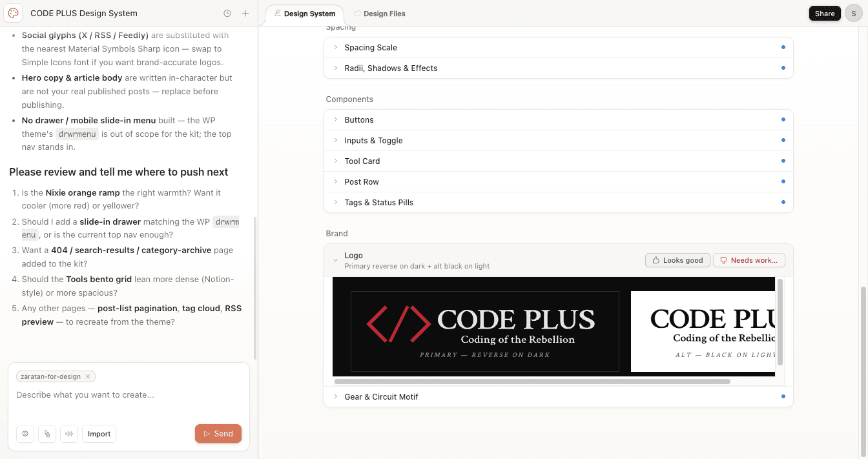Viewport: 868px width, 459px height.
Task: Start a new chat with plus icon
Action: coord(245,14)
